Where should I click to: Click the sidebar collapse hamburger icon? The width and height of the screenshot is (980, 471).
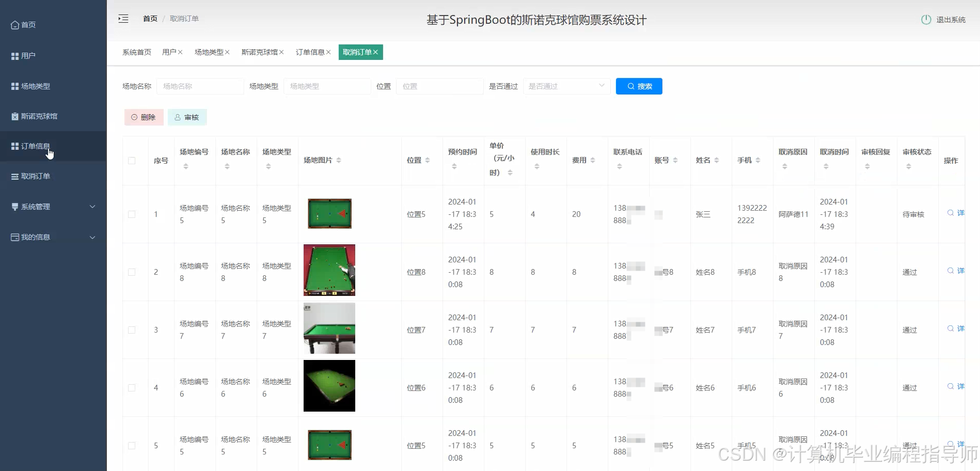tap(123, 18)
